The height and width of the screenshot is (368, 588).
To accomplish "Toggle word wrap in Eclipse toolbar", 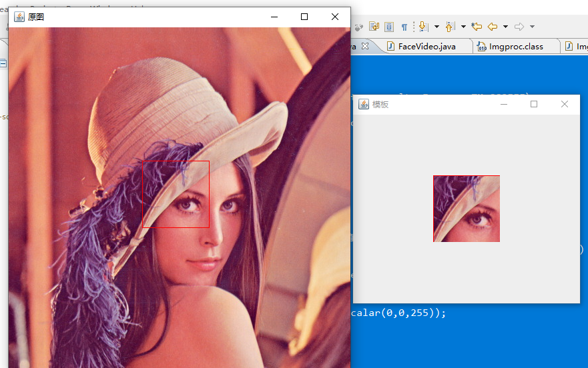I will (x=374, y=26).
